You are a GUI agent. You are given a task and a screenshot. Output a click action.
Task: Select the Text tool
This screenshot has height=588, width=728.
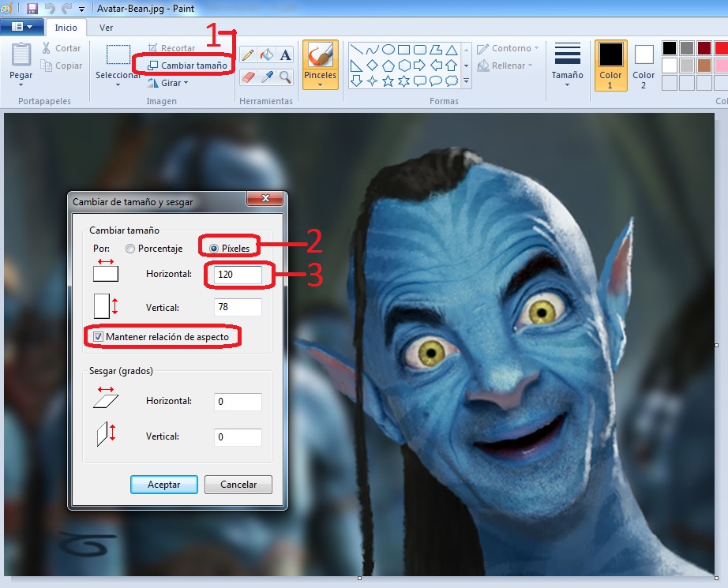285,54
